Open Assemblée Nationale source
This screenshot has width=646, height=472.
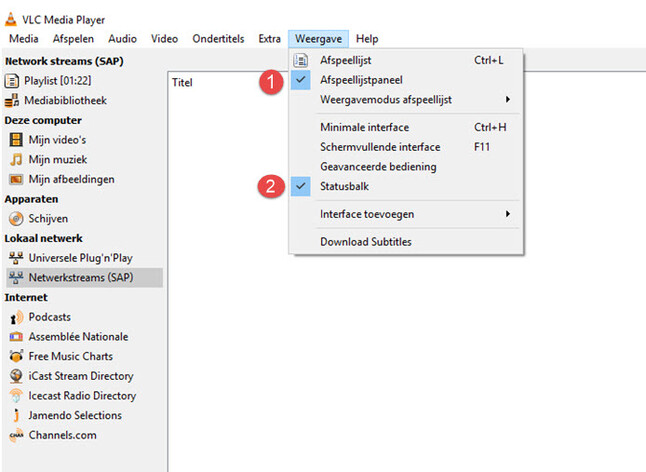click(x=78, y=337)
